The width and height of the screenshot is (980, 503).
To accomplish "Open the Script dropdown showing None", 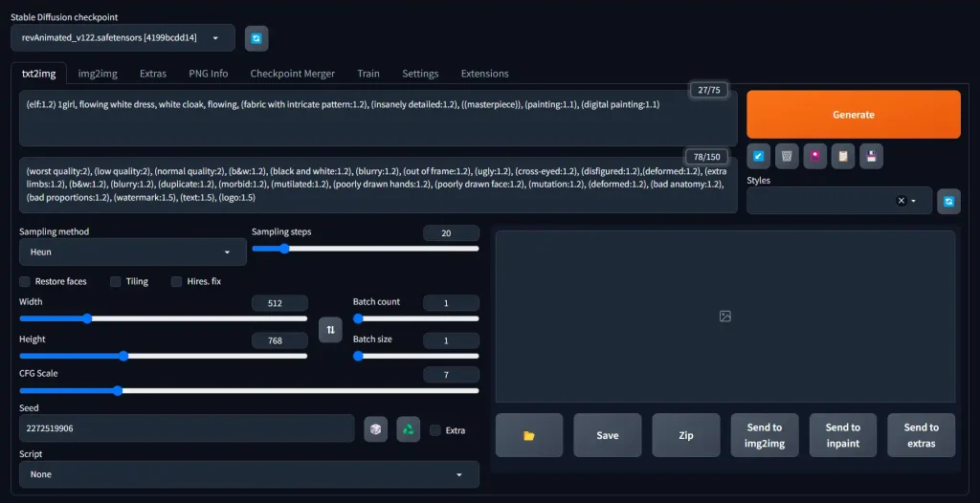I will (249, 474).
